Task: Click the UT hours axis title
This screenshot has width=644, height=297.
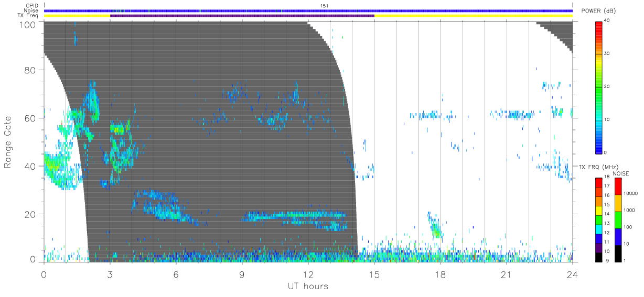Action: tap(308, 287)
